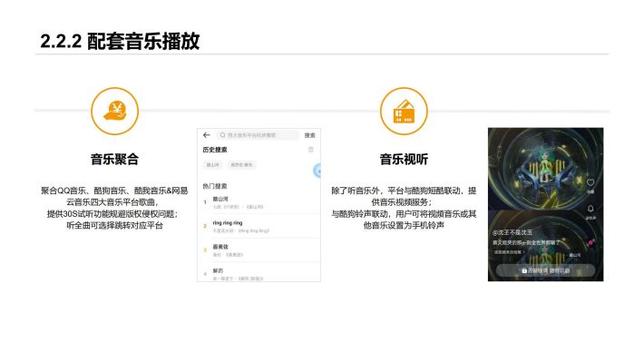Click the video caption text line
This screenshot has height=362, width=644.
point(526,243)
